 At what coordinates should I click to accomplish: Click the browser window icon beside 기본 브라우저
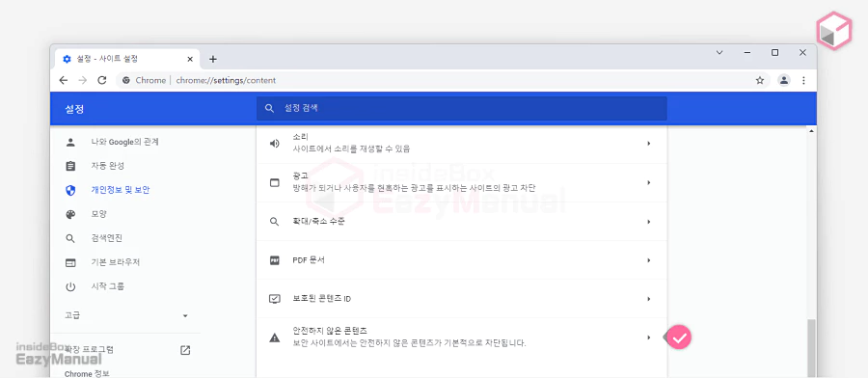click(70, 262)
